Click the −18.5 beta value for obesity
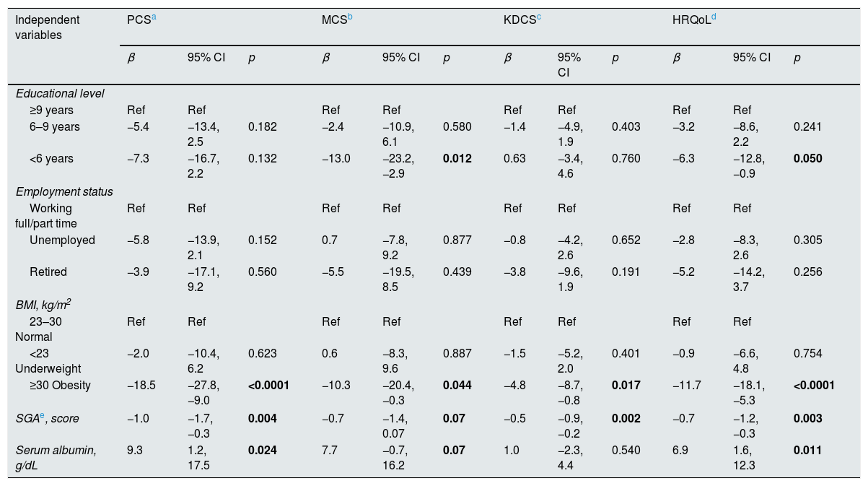Screen dimensions: 868x486 (141, 385)
